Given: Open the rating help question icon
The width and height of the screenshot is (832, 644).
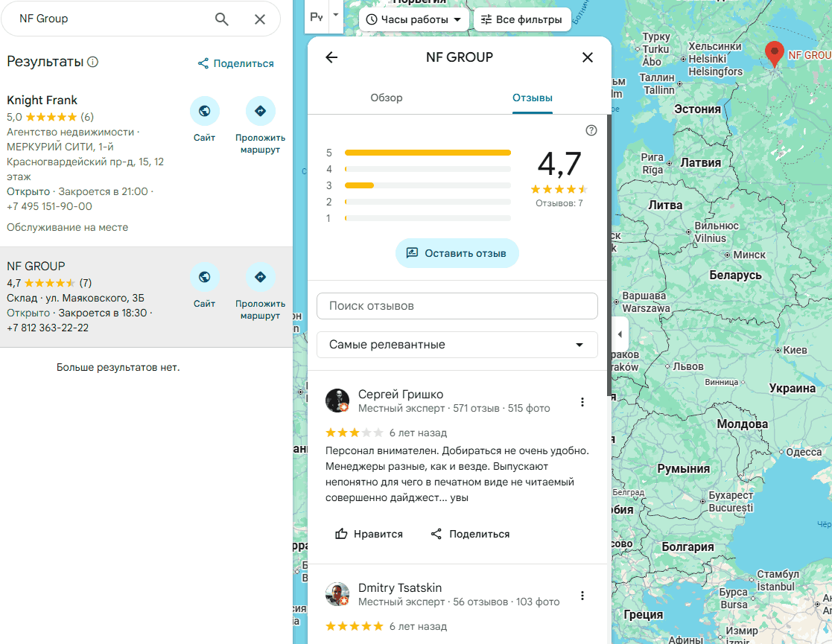Looking at the screenshot, I should coord(591,130).
